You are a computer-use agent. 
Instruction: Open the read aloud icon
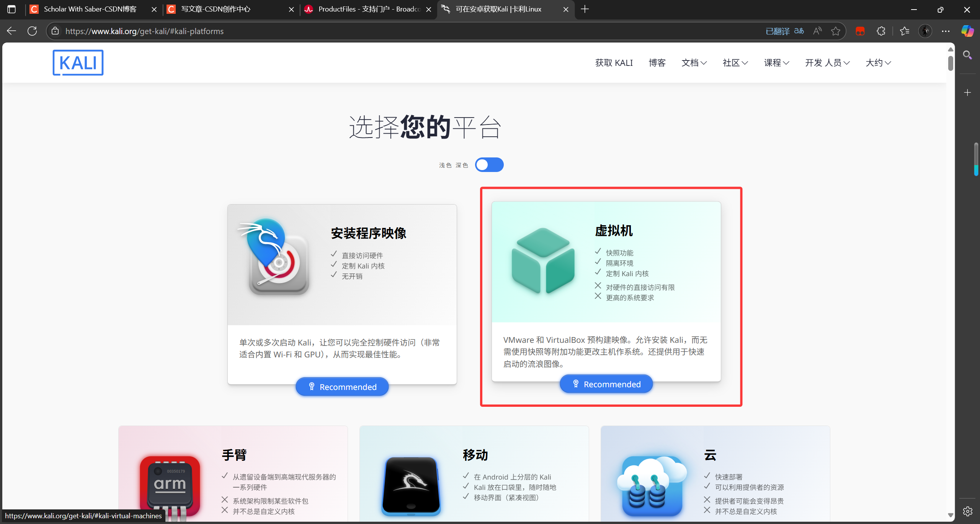(x=817, y=31)
